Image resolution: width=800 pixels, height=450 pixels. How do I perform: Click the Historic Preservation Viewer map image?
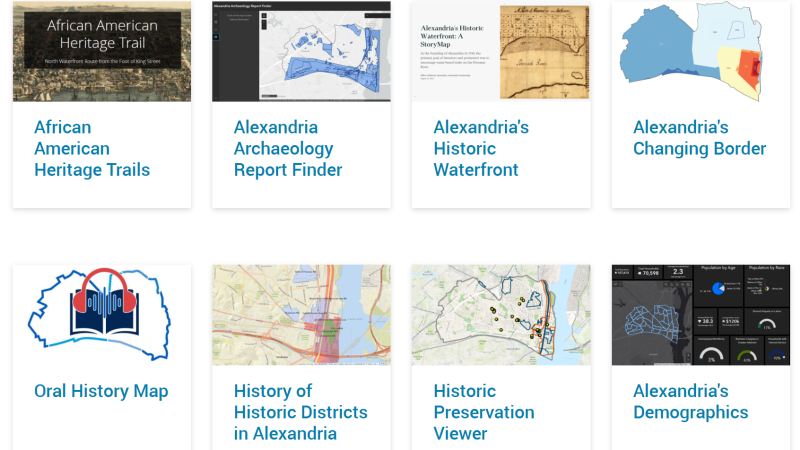(x=501, y=315)
